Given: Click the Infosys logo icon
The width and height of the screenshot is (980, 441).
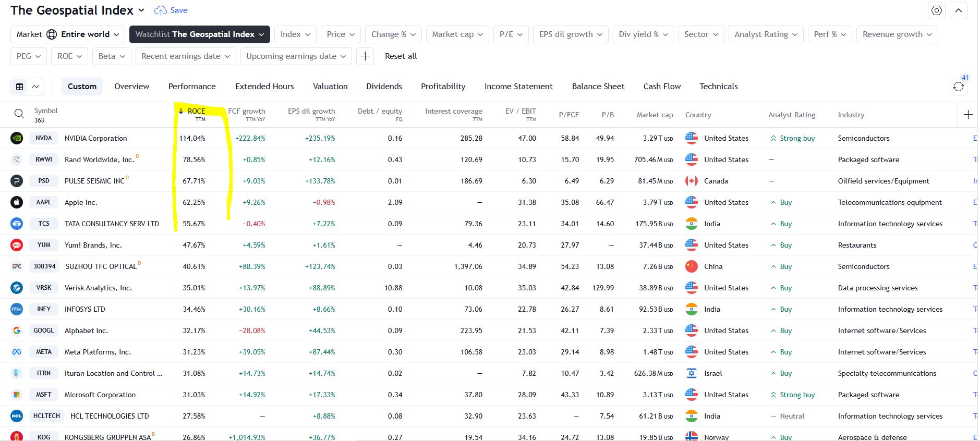Looking at the screenshot, I should click(17, 309).
